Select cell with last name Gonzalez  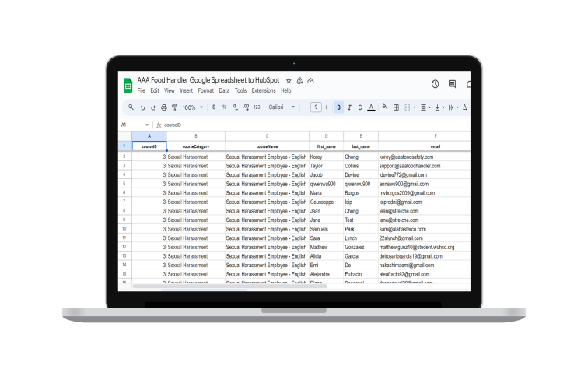click(x=361, y=247)
